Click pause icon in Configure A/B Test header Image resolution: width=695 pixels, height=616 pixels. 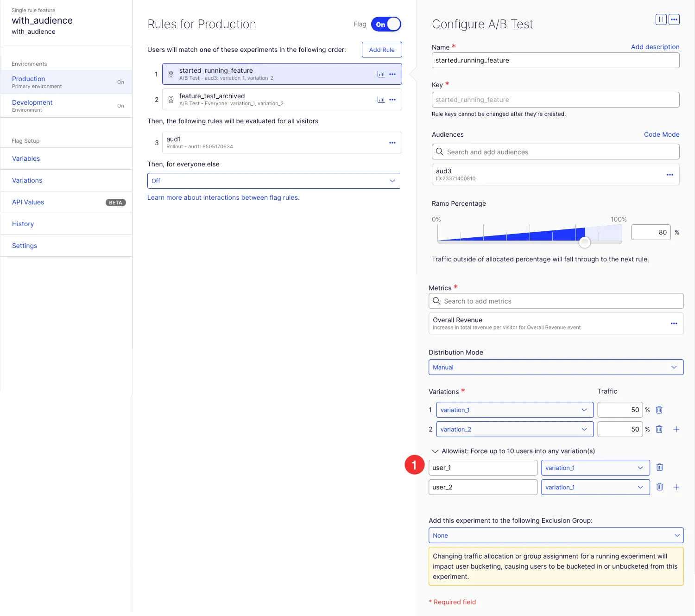click(x=661, y=19)
